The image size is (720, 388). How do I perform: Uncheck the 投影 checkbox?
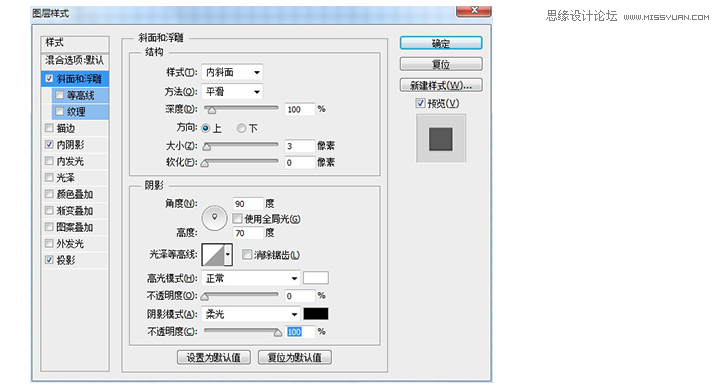point(49,260)
